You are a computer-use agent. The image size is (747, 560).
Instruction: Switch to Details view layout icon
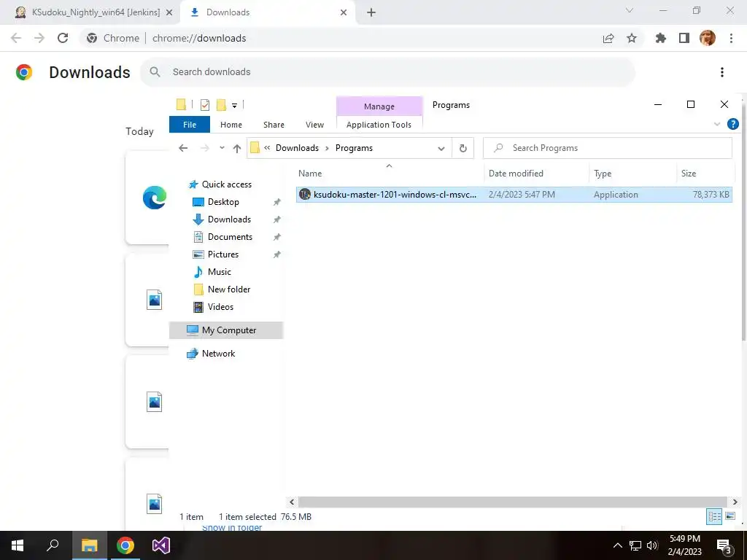713,517
